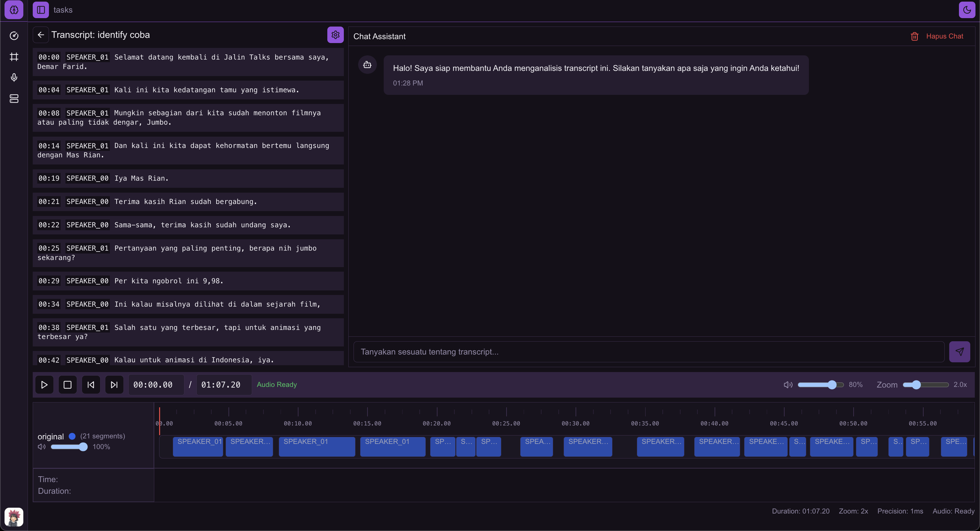
Task: Click the original track blue color dot
Action: pos(72,436)
